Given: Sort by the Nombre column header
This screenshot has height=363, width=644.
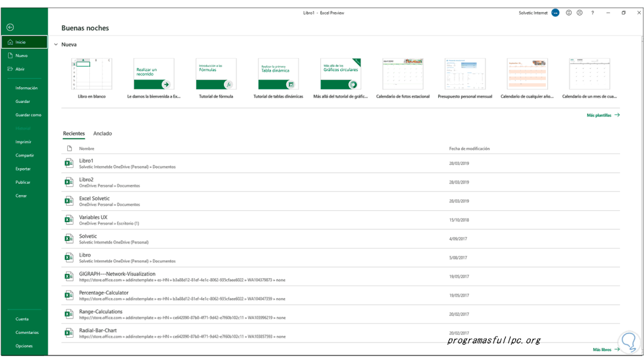Looking at the screenshot, I should tap(87, 148).
